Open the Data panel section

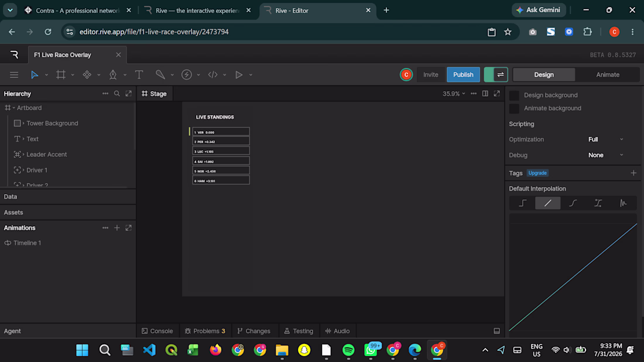[68, 196]
